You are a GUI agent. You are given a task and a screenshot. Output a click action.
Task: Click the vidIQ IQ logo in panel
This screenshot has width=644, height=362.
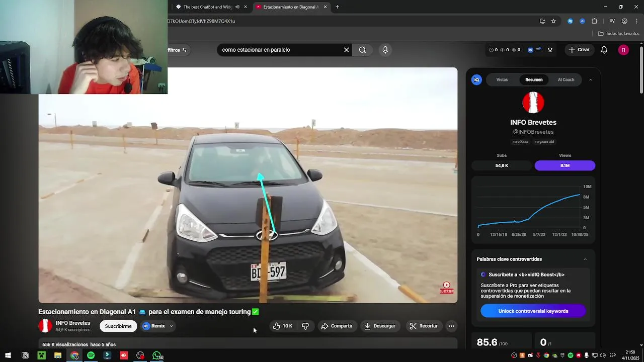click(x=476, y=79)
